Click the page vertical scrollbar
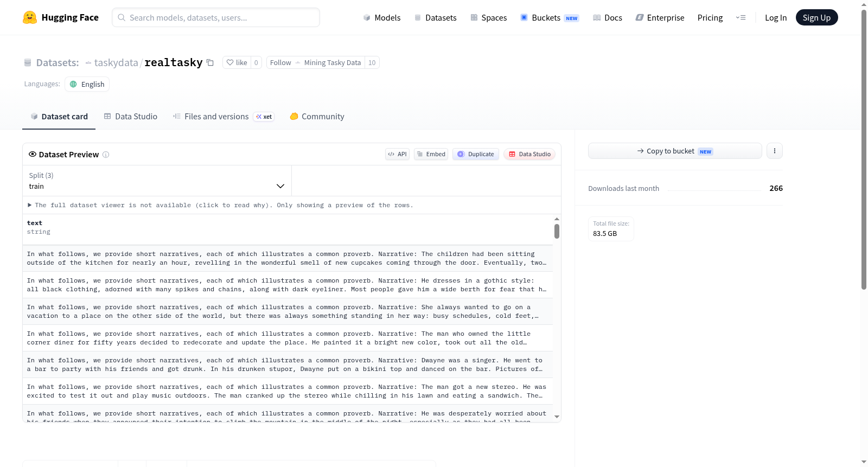The width and height of the screenshot is (868, 467). pyautogui.click(x=864, y=149)
